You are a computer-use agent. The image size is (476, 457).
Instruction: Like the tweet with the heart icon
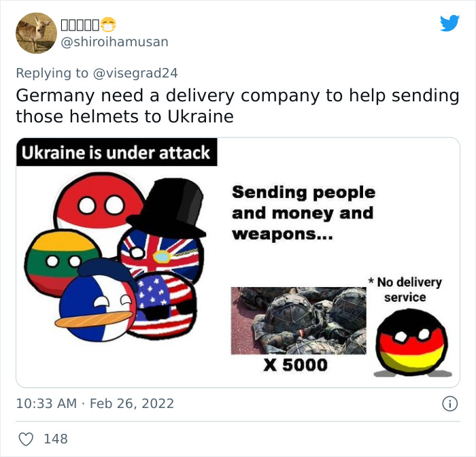[x=26, y=439]
